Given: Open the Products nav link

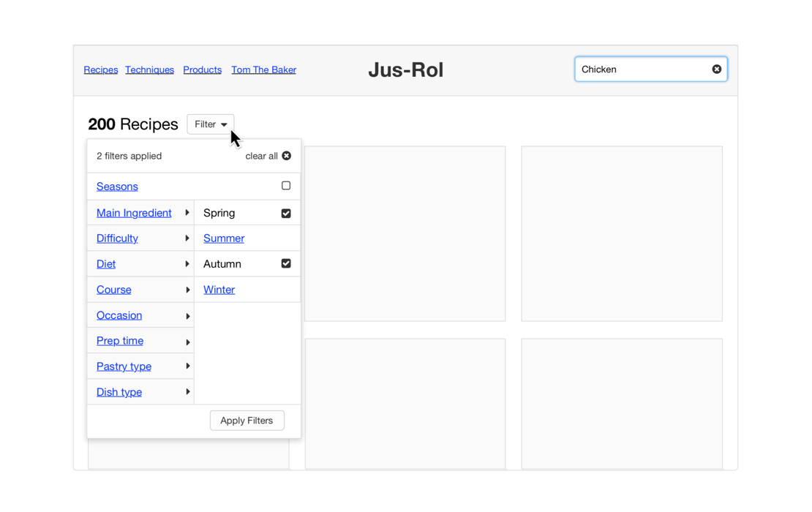Looking at the screenshot, I should click(203, 70).
